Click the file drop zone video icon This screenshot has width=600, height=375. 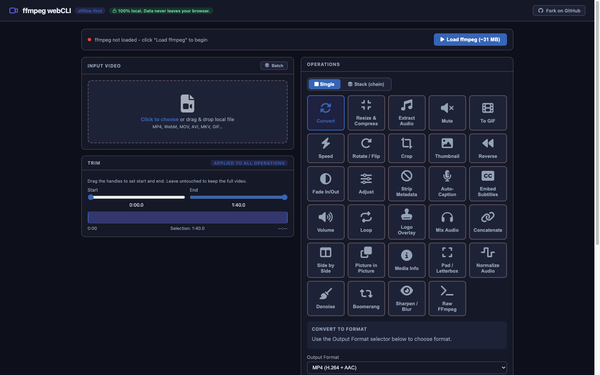click(188, 103)
